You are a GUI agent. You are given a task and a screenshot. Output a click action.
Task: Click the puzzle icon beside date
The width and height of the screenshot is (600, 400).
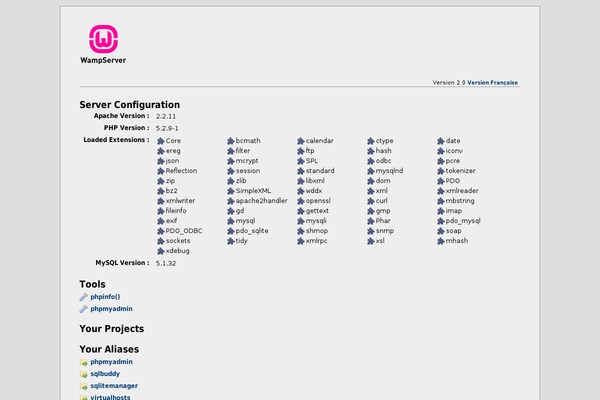point(441,141)
